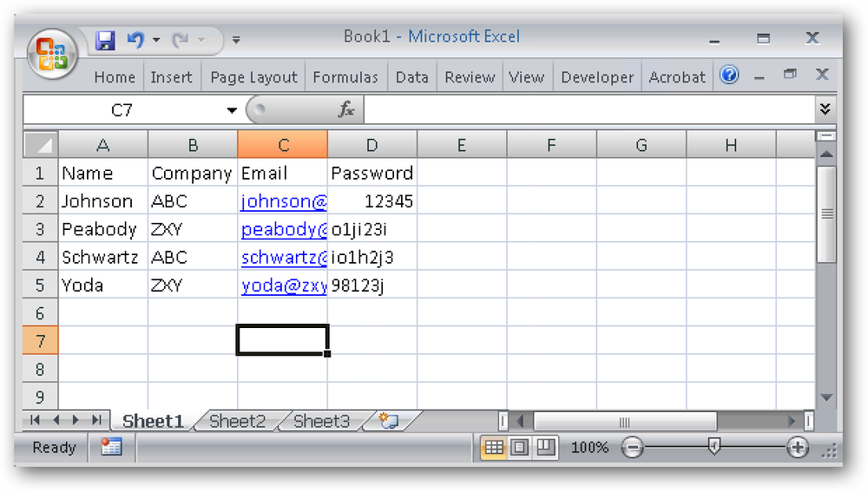Open the View ribbon tab
Screen dimensions: 868x492
(527, 77)
